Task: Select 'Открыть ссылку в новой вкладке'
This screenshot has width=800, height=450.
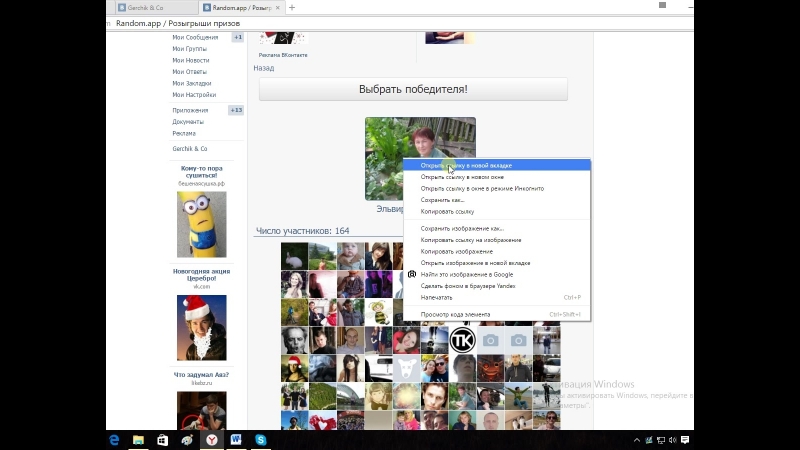Action: tap(467, 165)
